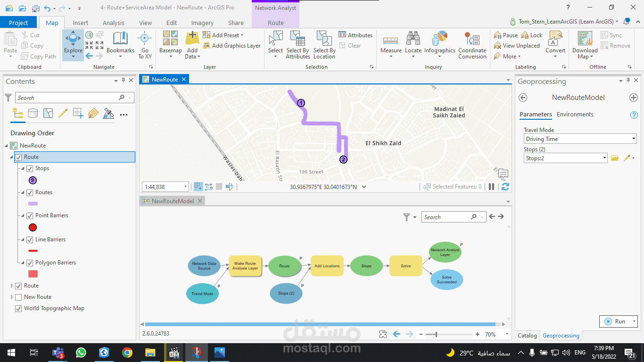The height and width of the screenshot is (362, 644).
Task: Open the Analysis ribbon tab
Action: (x=114, y=23)
